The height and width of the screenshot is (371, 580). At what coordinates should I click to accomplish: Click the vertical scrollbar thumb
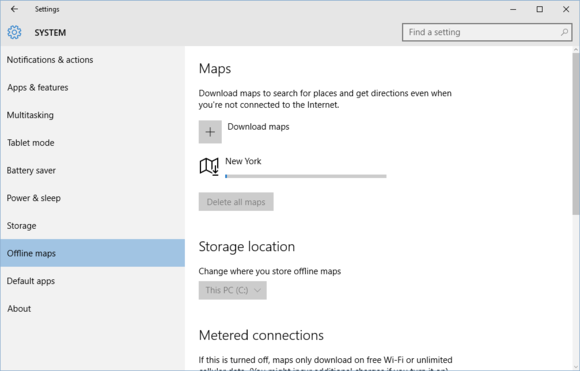click(576, 133)
